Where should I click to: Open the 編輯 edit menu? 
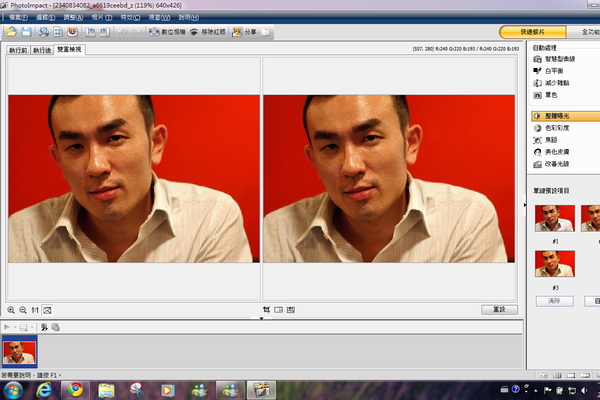coord(46,18)
